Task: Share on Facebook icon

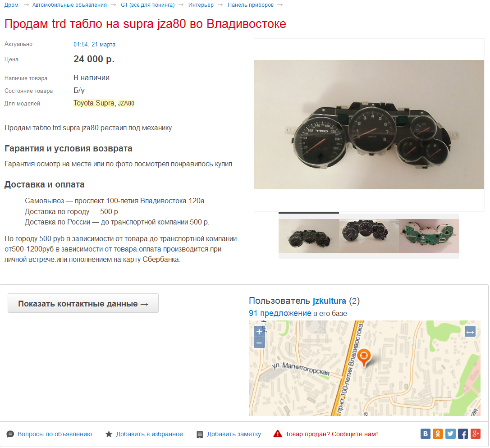Action: click(x=463, y=434)
